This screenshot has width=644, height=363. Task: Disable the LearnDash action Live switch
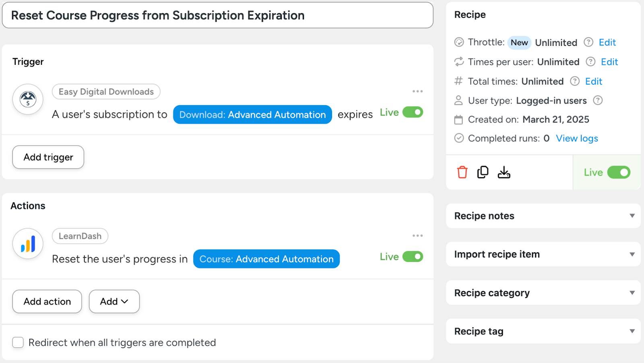413,257
